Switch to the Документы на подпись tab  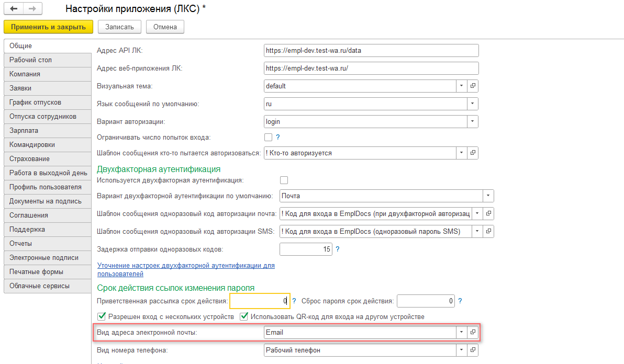pyautogui.click(x=45, y=201)
